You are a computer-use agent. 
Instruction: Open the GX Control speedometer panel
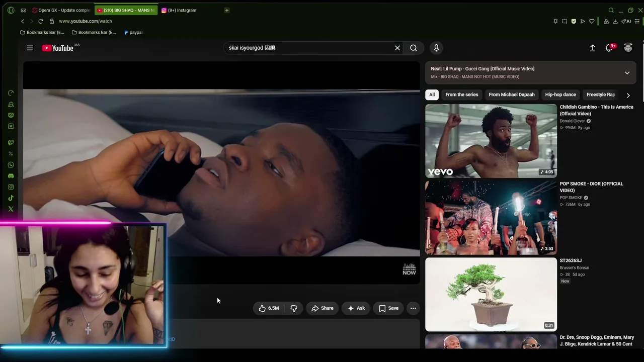(11, 93)
